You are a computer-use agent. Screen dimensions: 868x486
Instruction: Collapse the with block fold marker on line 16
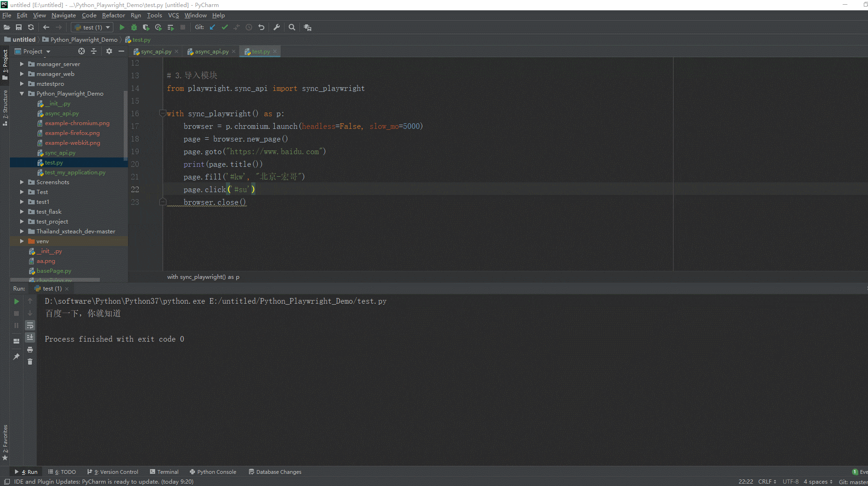[163, 113]
